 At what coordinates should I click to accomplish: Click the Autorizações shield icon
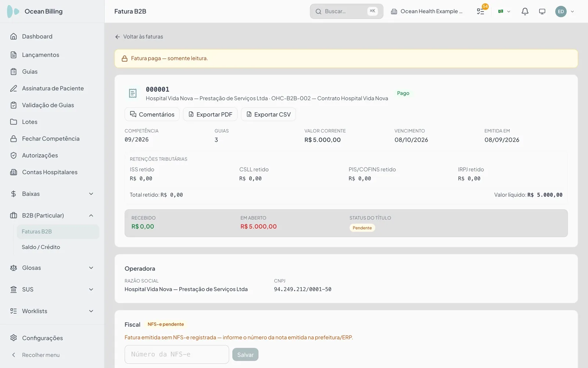[x=14, y=155]
